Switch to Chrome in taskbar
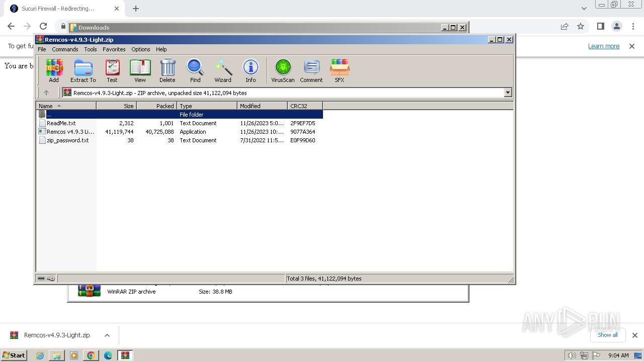The image size is (644, 362). (x=91, y=355)
